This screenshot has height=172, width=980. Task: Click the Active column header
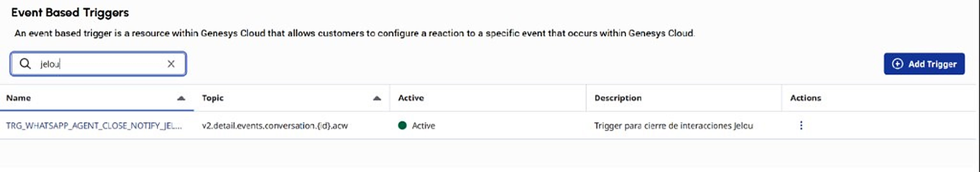(x=411, y=98)
